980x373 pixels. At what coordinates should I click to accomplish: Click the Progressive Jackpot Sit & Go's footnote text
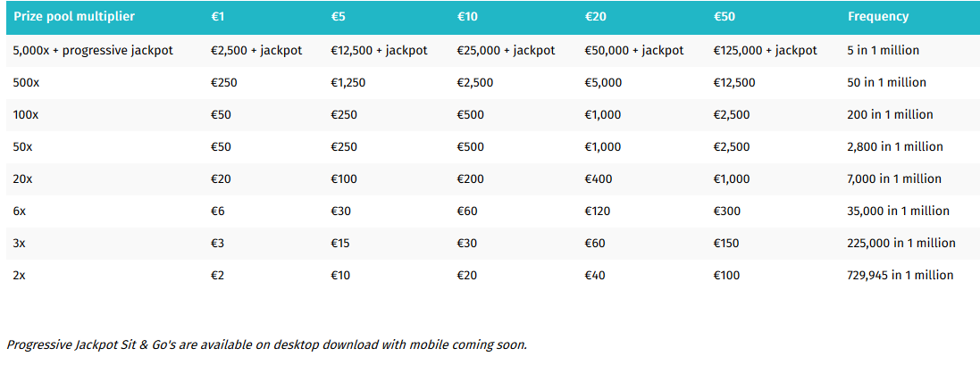267,344
